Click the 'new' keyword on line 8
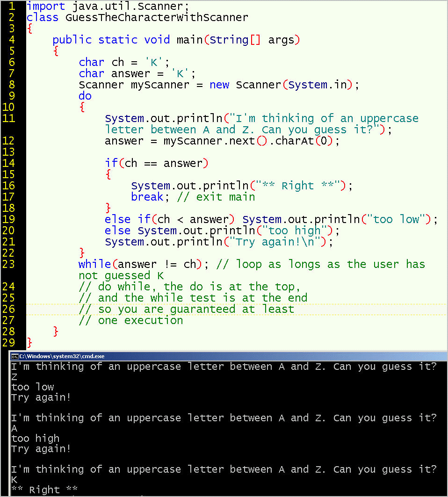Image resolution: width=448 pixels, height=497 pixels. click(x=219, y=85)
